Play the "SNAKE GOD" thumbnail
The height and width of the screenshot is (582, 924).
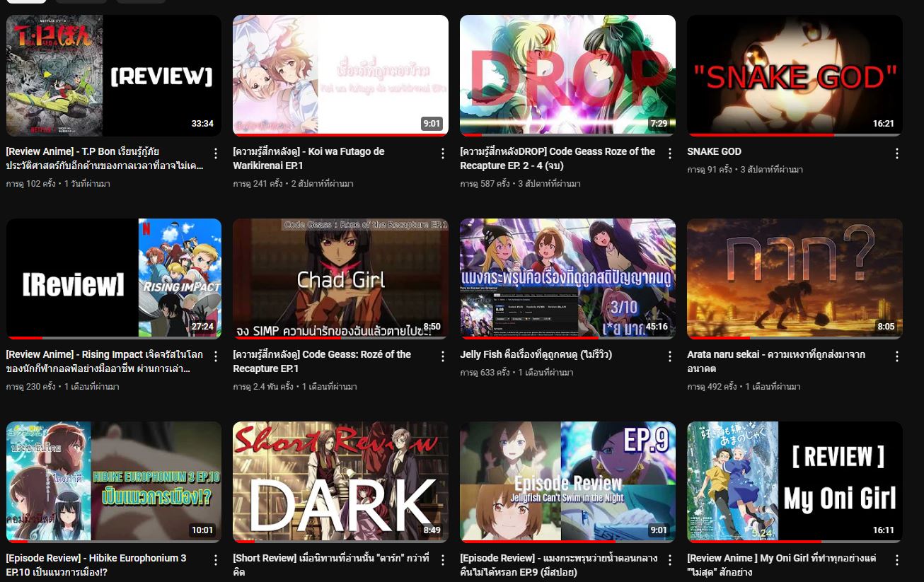click(795, 76)
